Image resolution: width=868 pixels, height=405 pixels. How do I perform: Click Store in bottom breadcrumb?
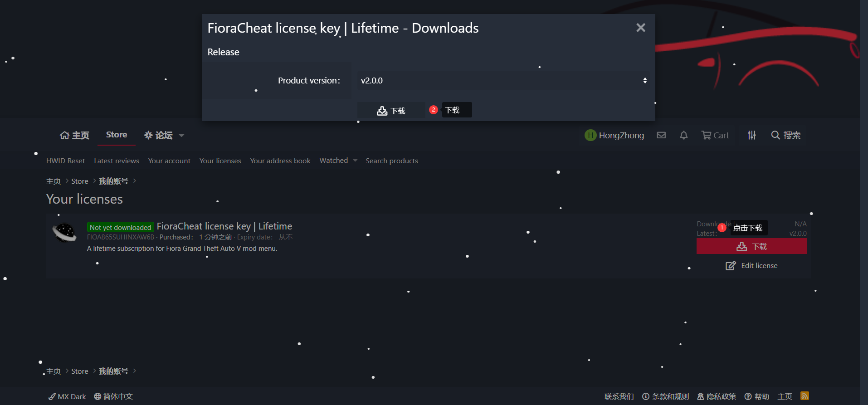[x=80, y=371]
